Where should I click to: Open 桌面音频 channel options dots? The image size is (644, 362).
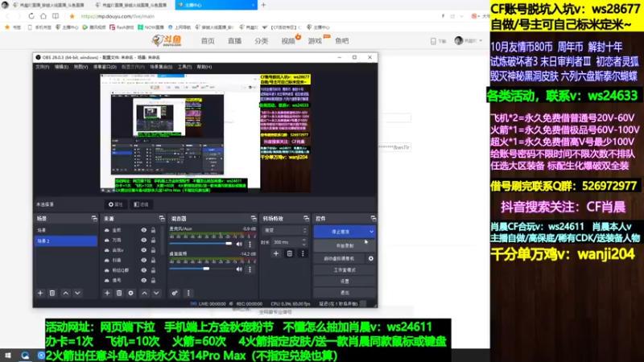[x=250, y=269]
